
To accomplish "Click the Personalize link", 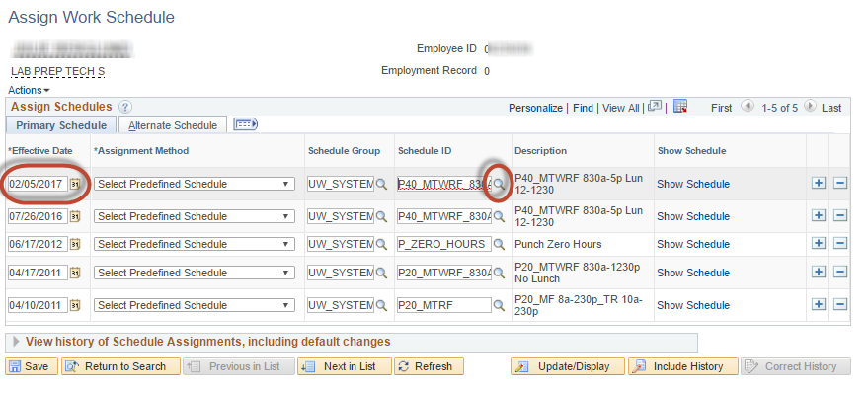I will click(x=535, y=108).
